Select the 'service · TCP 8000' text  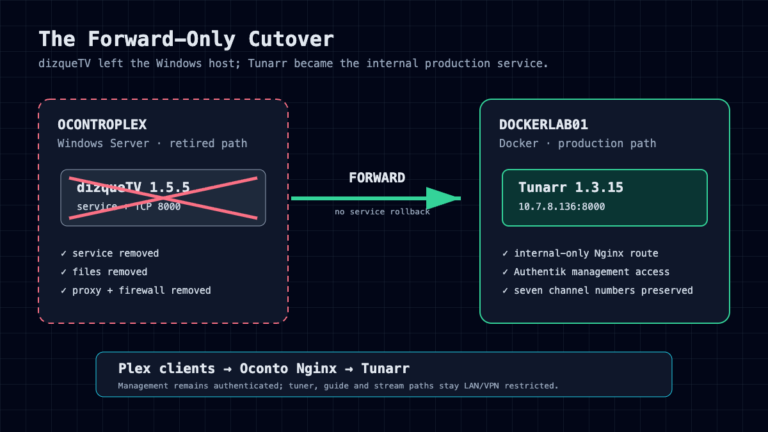point(129,207)
